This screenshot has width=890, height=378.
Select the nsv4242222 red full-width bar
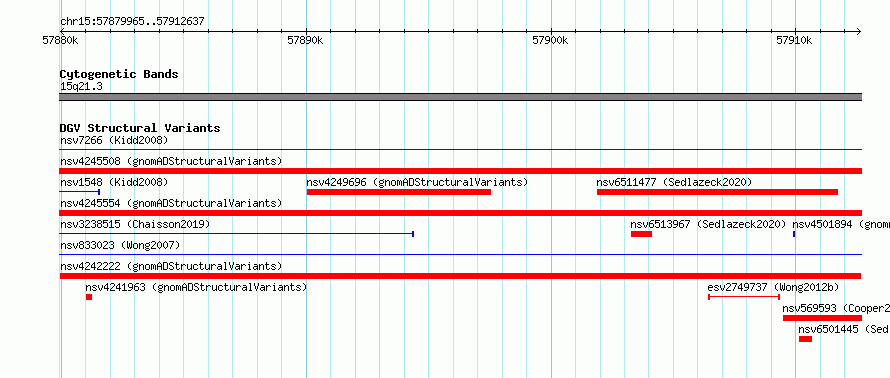pos(461,276)
